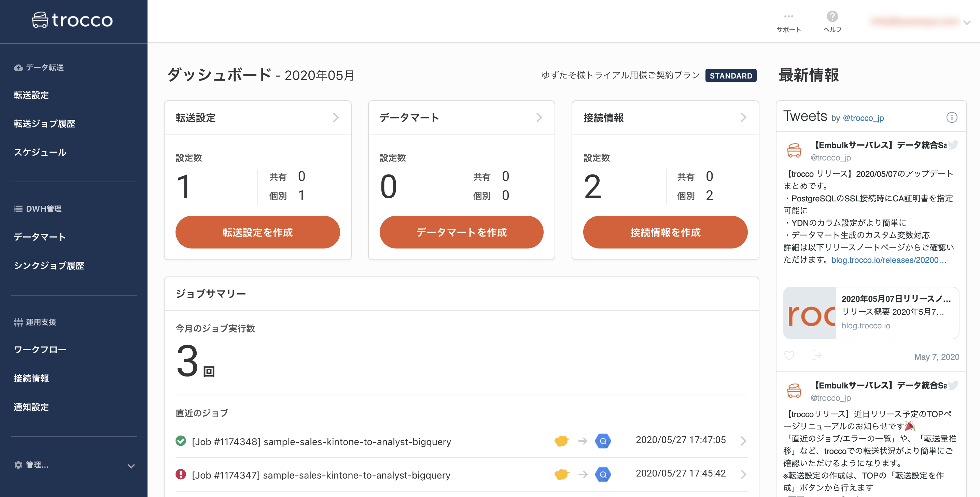
Task: Open the サポート dots icon
Action: pos(788,16)
